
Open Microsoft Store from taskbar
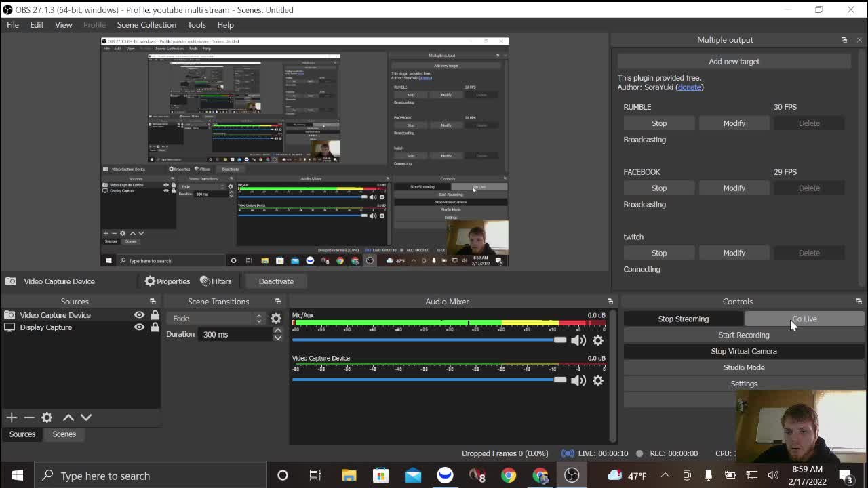(380, 476)
